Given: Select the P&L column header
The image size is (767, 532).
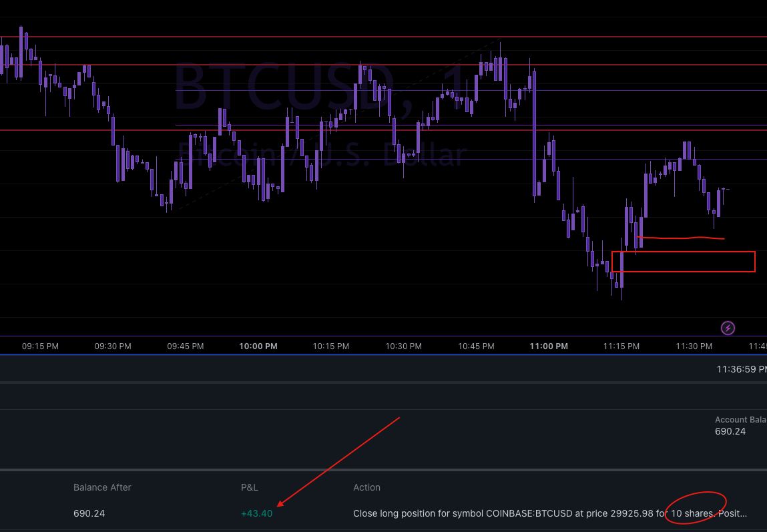Looking at the screenshot, I should (x=249, y=487).
